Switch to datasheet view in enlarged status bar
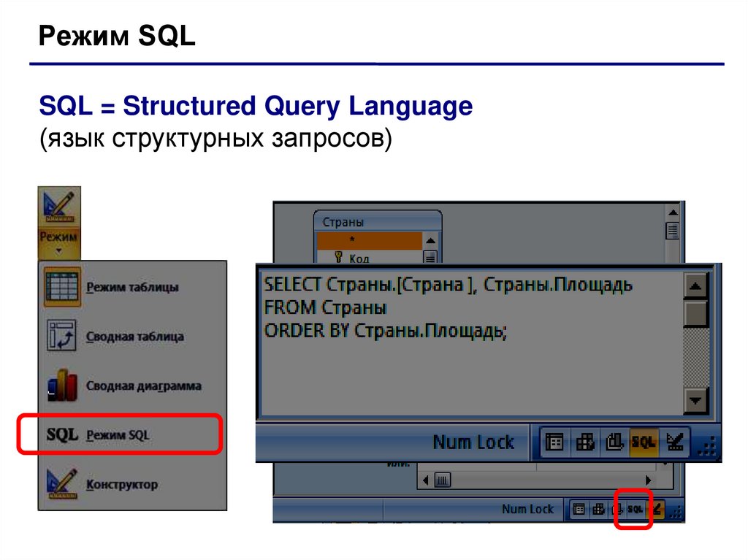Image resolution: width=748 pixels, height=560 pixels. pyautogui.click(x=554, y=442)
